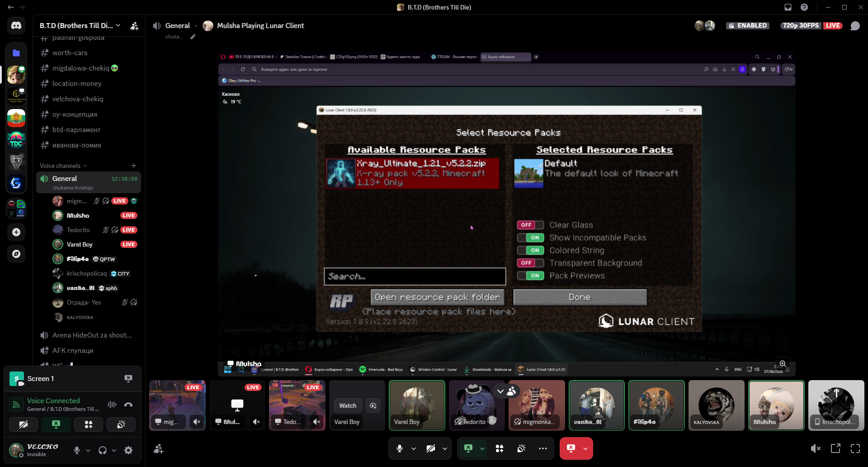Add a server with the plus circle

pyautogui.click(x=16, y=232)
